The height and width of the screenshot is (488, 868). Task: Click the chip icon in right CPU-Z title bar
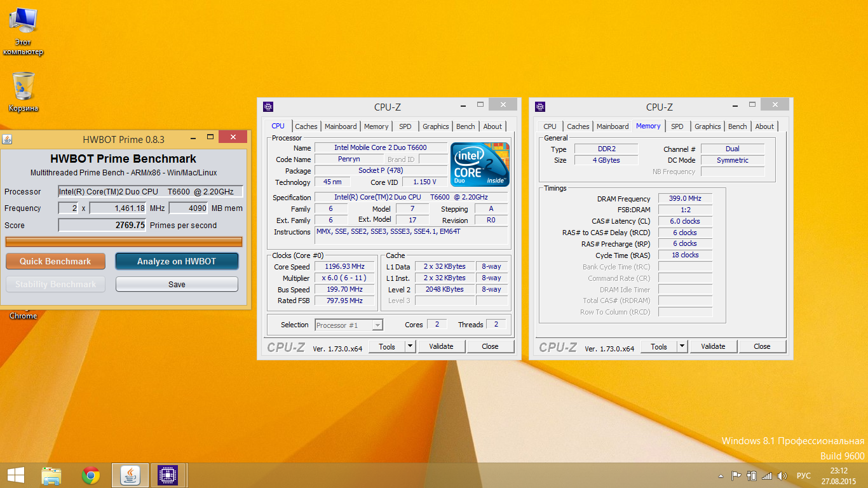click(540, 107)
